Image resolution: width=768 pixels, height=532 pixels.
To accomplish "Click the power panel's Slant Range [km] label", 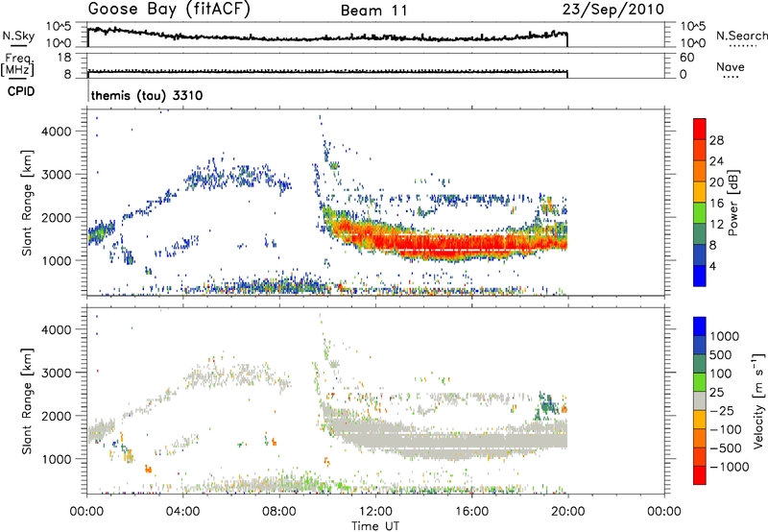I will coord(27,203).
